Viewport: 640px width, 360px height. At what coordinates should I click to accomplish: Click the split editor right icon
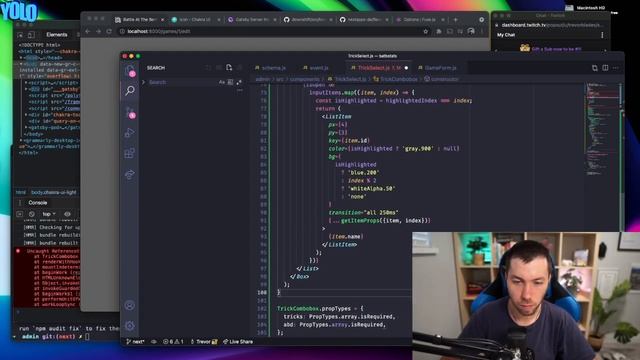[605, 68]
